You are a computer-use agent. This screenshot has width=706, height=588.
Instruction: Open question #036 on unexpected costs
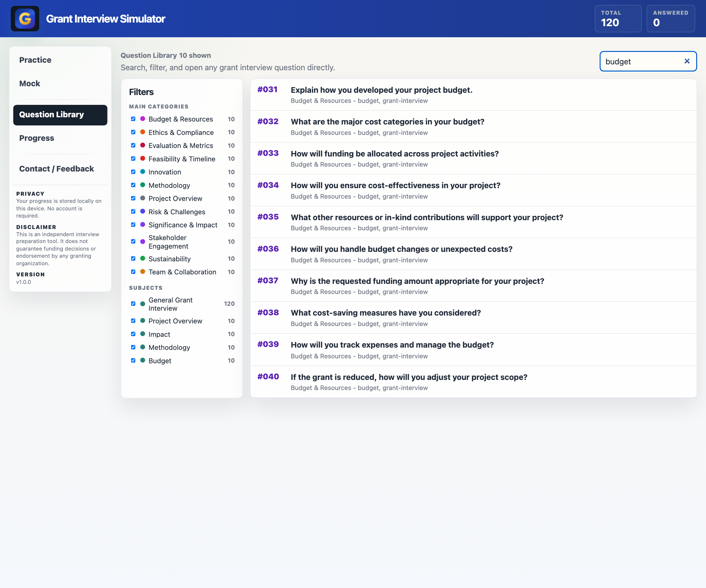(x=473, y=254)
